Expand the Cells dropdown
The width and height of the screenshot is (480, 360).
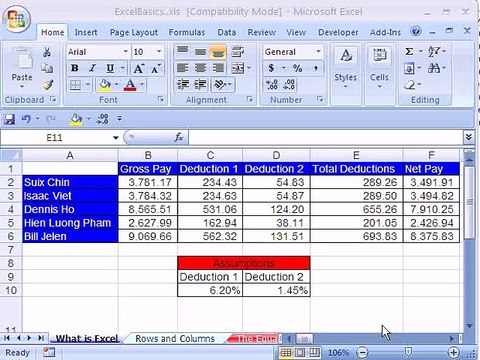point(379,87)
